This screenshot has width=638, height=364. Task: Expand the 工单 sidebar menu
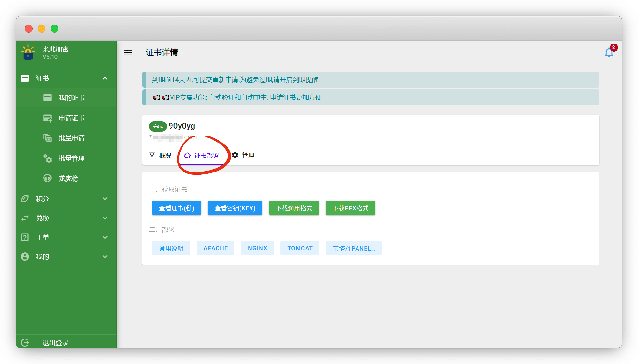(x=105, y=237)
